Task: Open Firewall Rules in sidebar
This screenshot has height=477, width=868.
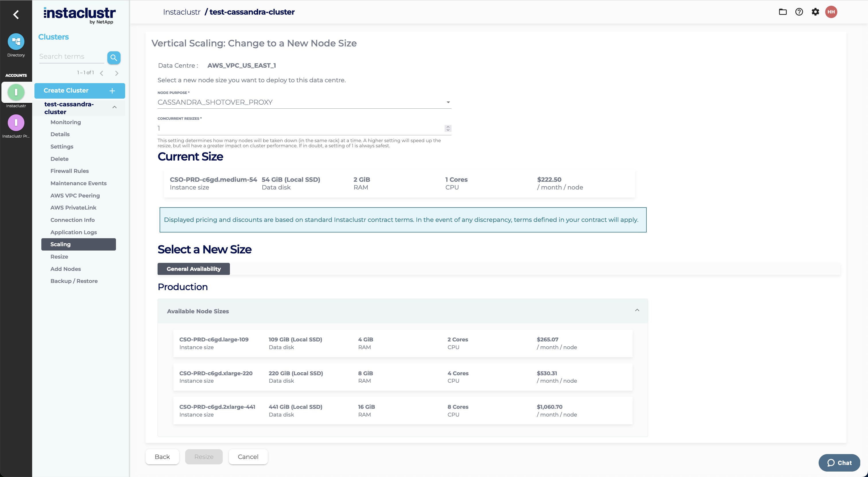Action: 69,171
